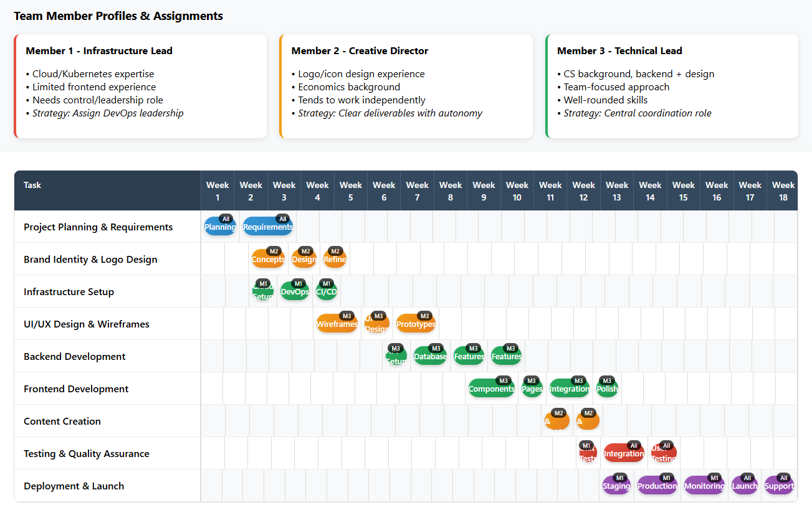Select the red Integration testing bar
The height and width of the screenshot is (528, 812).
tap(624, 453)
